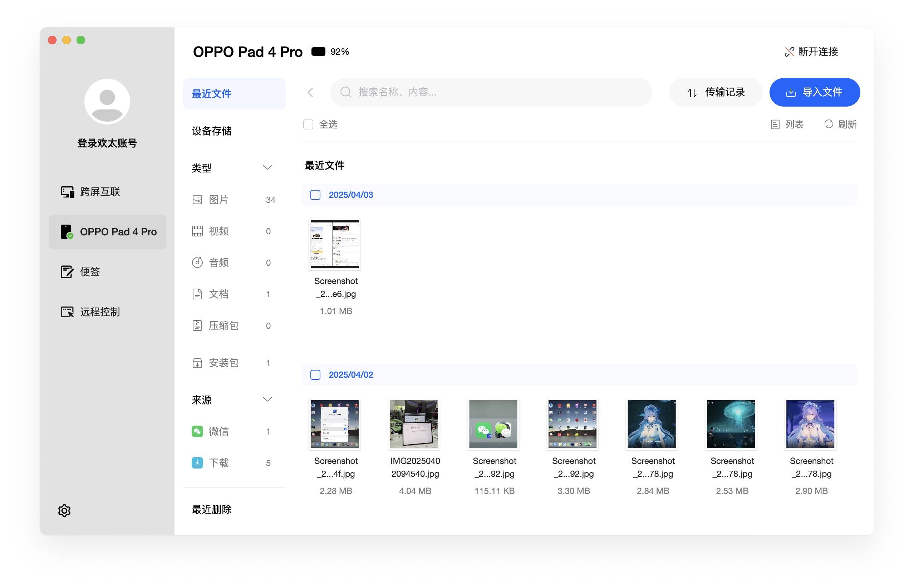Click the 远程控制 remote control icon
914x588 pixels.
67,312
